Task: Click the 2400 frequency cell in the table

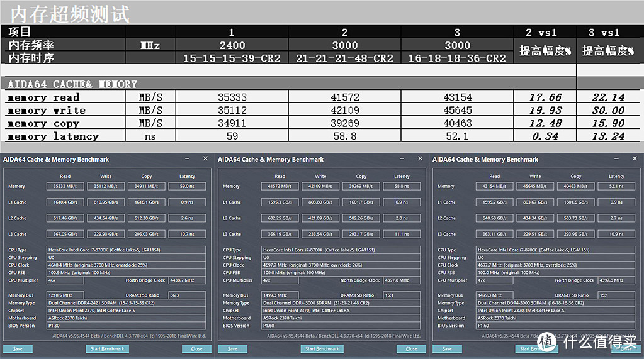Action: [x=232, y=45]
